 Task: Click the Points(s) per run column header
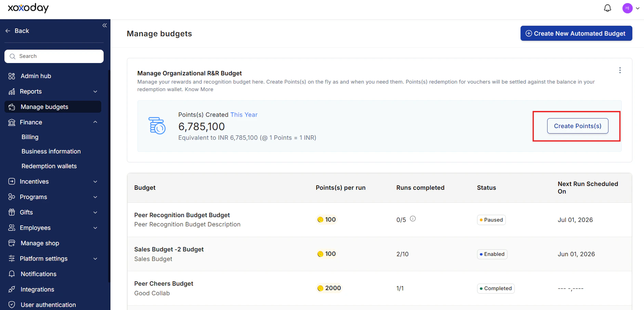tap(341, 188)
